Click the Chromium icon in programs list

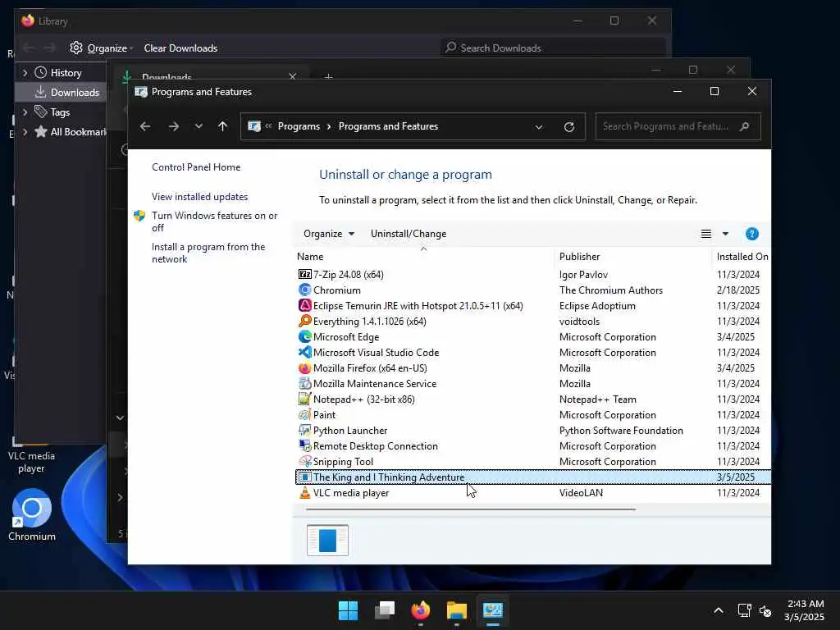[x=305, y=290]
